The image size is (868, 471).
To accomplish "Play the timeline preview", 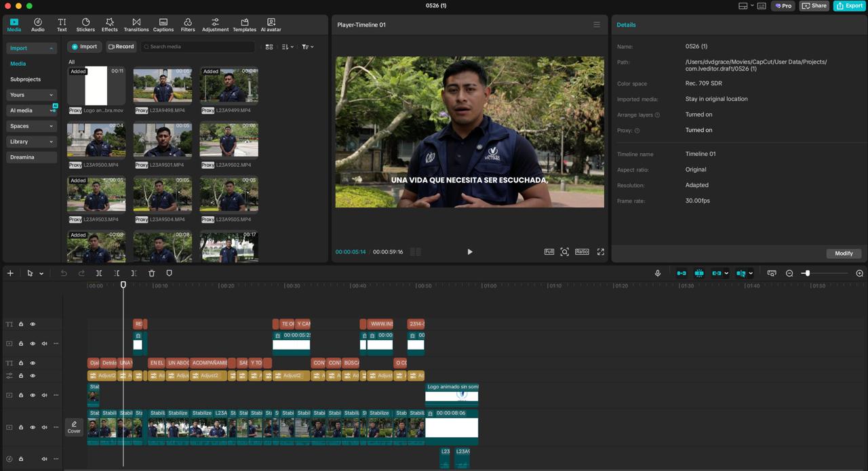I will tap(469, 251).
